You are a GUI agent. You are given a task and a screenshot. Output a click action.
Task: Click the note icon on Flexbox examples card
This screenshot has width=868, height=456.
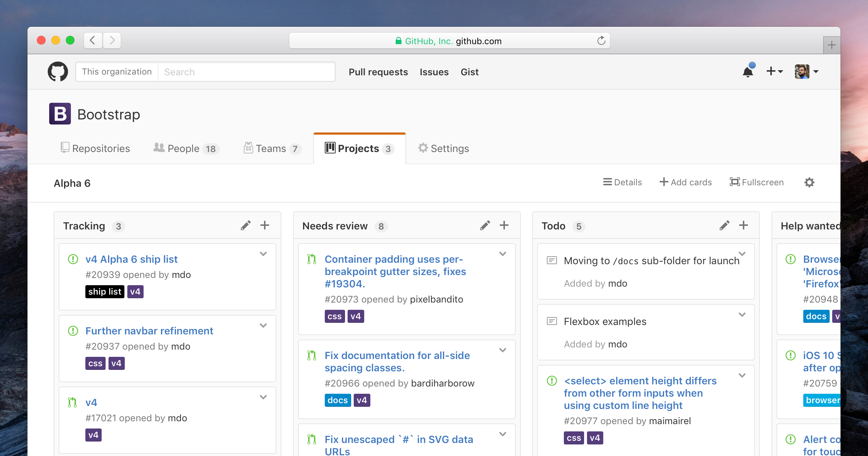click(551, 321)
